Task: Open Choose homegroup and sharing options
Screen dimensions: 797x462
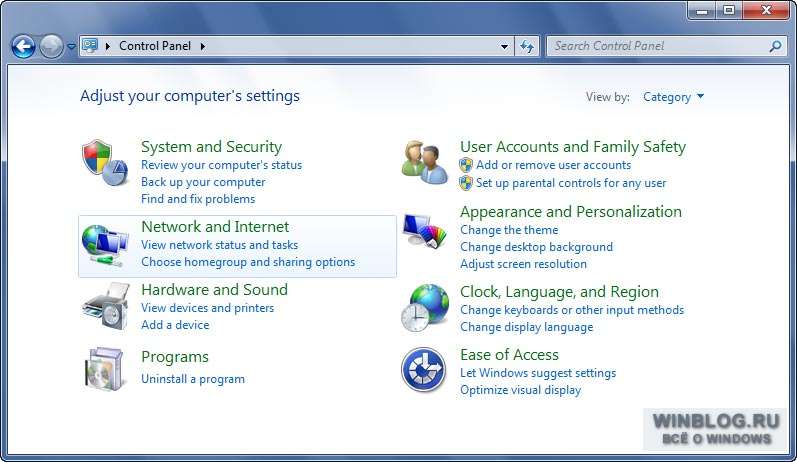Action: pyautogui.click(x=248, y=262)
